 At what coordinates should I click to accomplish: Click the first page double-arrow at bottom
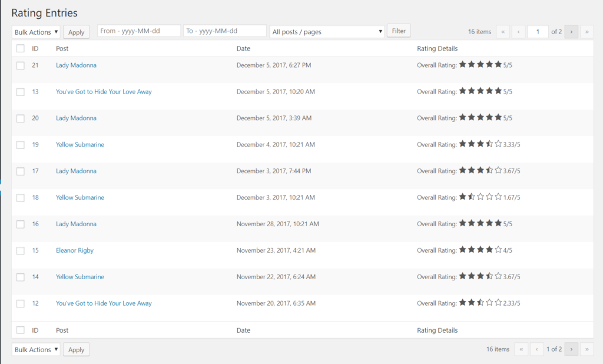[521, 349]
